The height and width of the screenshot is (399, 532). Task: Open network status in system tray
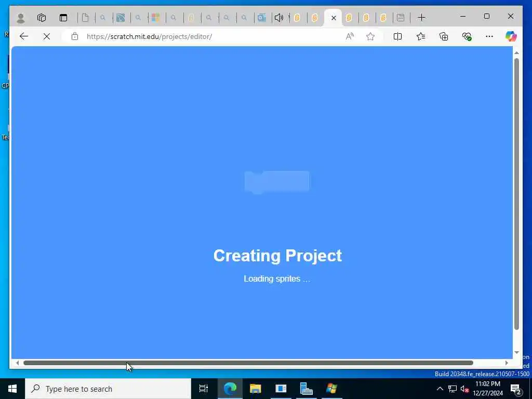(x=453, y=389)
